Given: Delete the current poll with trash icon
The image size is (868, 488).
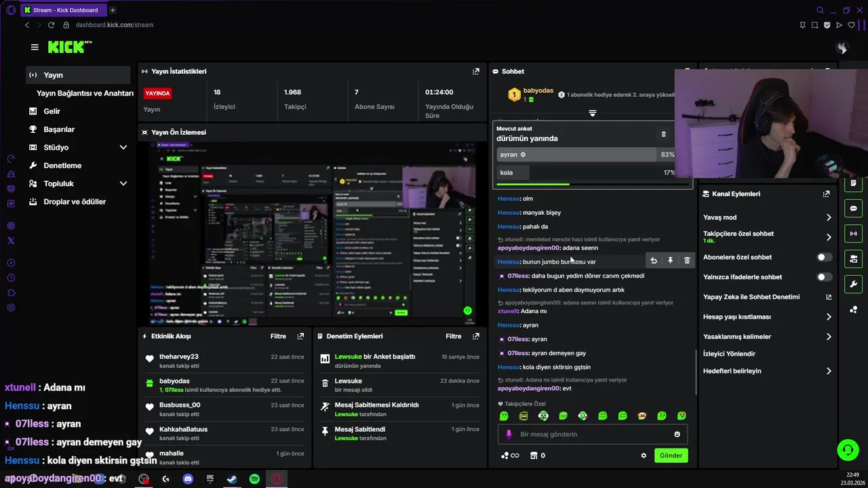Looking at the screenshot, I should (x=663, y=134).
